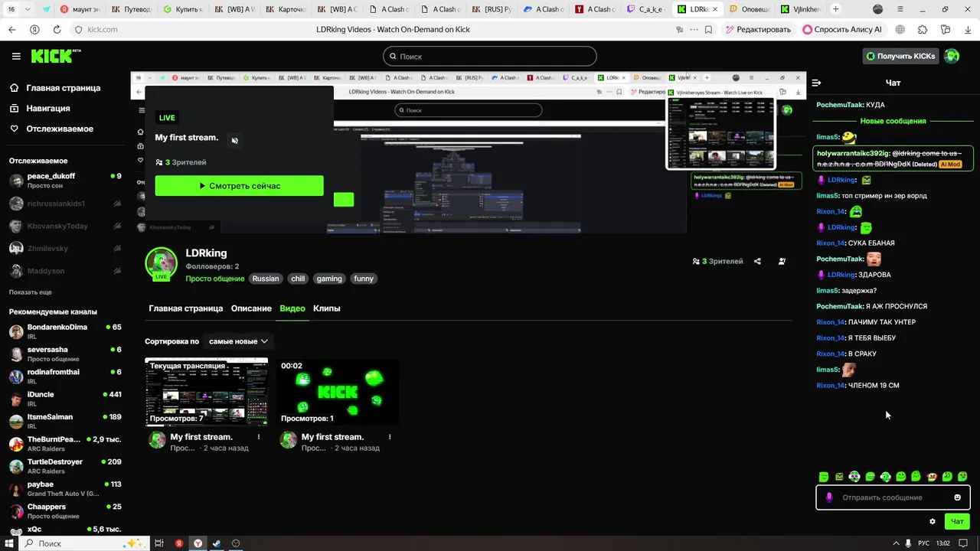Open TurtleDestroyer recommended channel
Viewport: 980px width, 551px height.
coord(65,466)
